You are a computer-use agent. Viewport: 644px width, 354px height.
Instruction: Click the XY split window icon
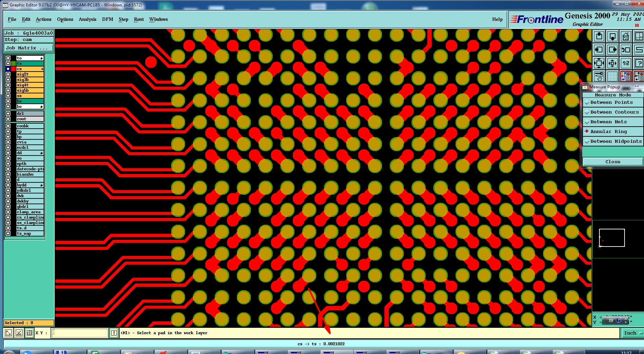639,36
